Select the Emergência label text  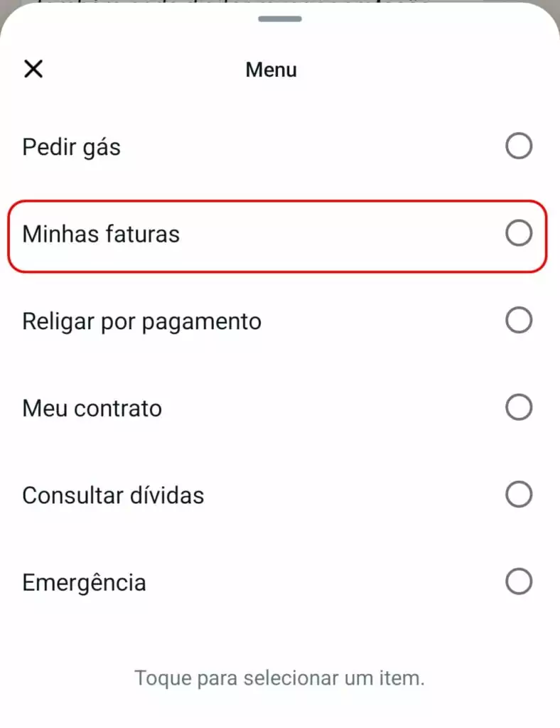(84, 583)
